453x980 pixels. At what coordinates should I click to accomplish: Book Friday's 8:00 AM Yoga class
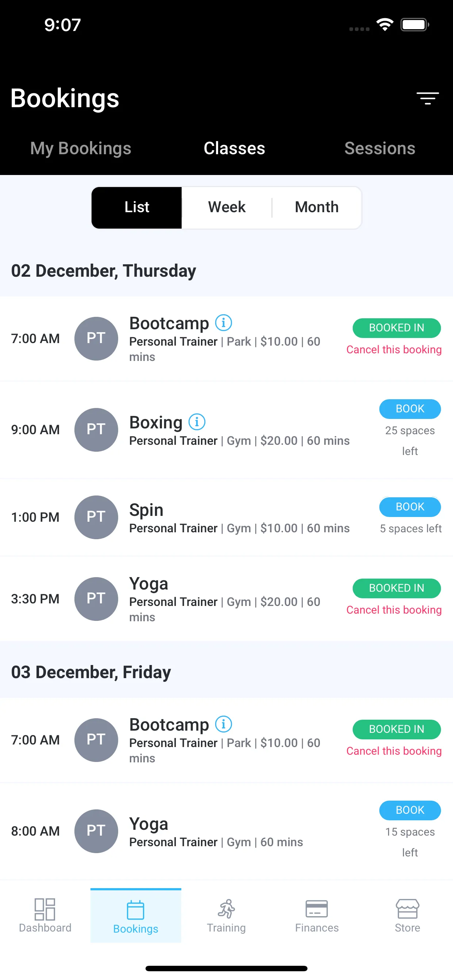pos(410,810)
